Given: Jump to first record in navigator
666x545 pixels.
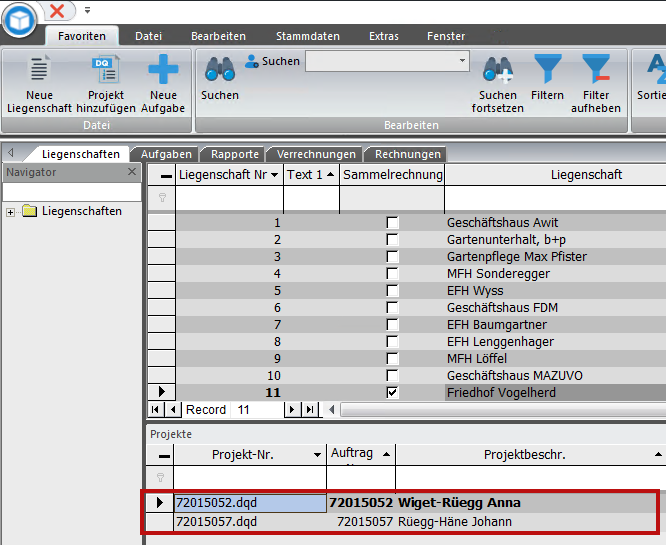Looking at the screenshot, I should click(x=155, y=410).
